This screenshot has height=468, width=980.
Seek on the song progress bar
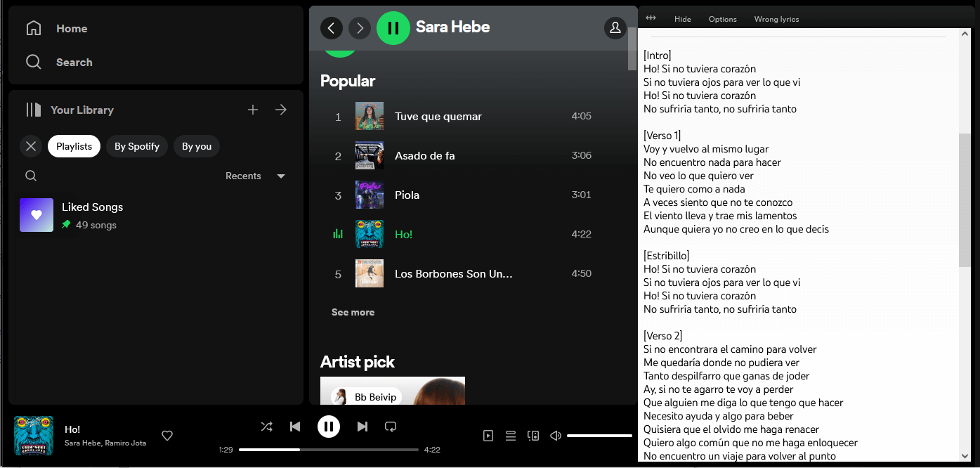tap(329, 450)
